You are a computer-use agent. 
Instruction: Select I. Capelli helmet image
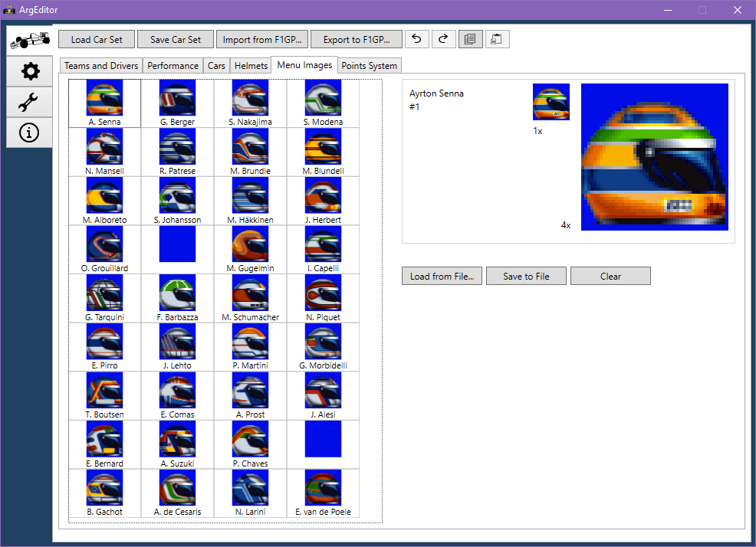(x=323, y=244)
